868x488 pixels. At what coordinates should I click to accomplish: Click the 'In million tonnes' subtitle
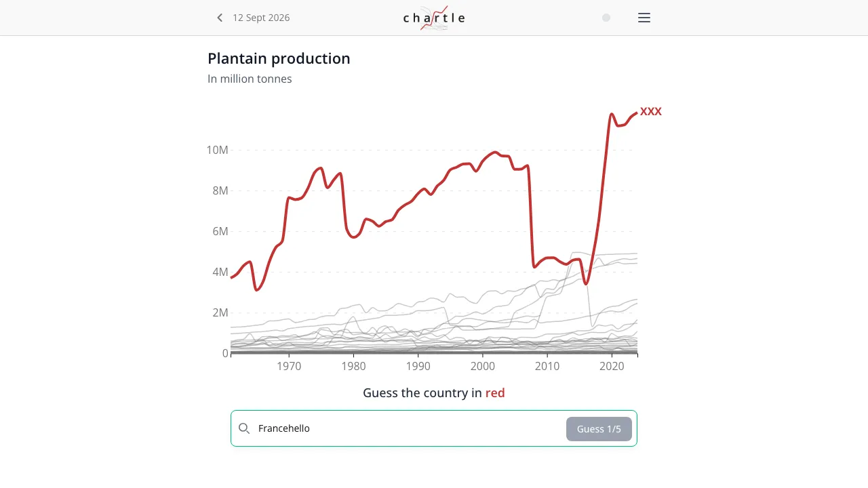click(250, 79)
